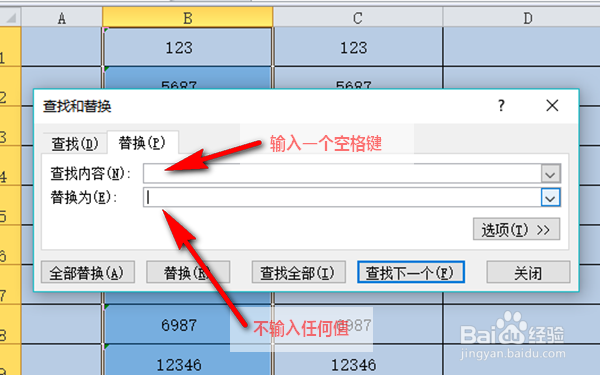Open the 替换为 dropdown arrow
This screenshot has width=600, height=375.
551,198
